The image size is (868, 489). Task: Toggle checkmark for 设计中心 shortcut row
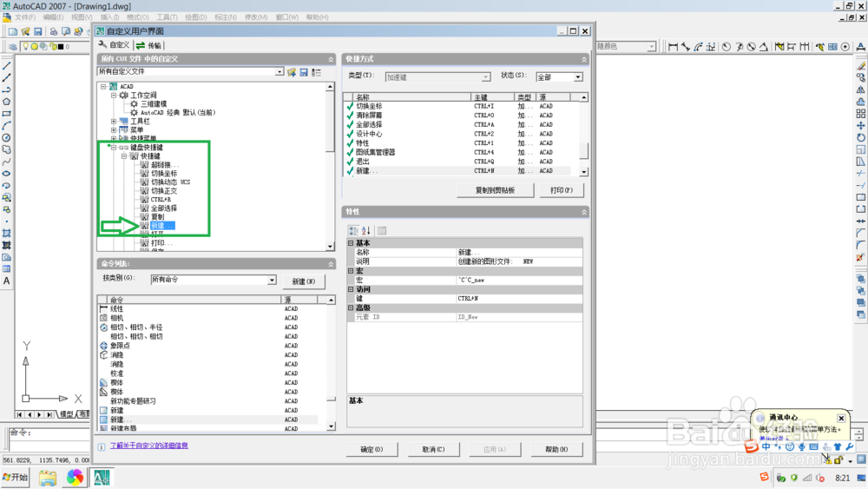tap(349, 134)
